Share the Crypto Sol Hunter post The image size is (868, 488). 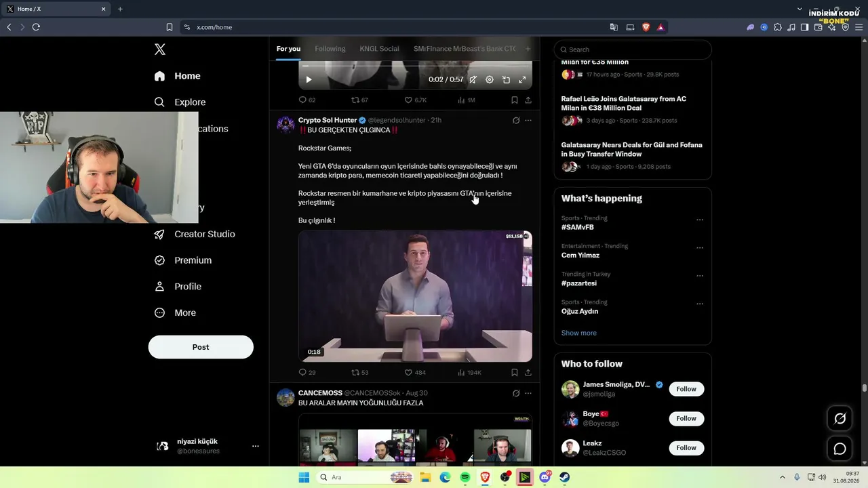click(528, 373)
